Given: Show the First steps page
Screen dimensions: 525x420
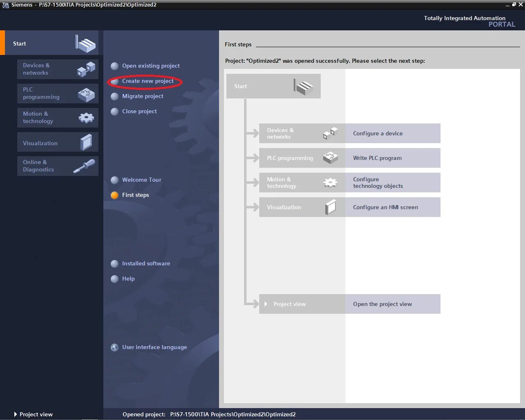Looking at the screenshot, I should click(x=135, y=195).
